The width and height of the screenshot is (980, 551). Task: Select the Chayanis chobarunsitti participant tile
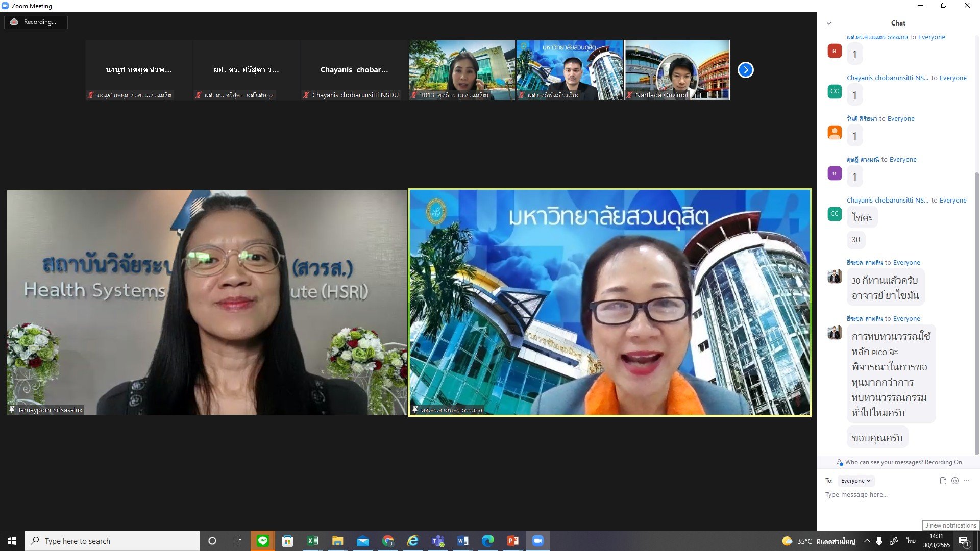354,70
